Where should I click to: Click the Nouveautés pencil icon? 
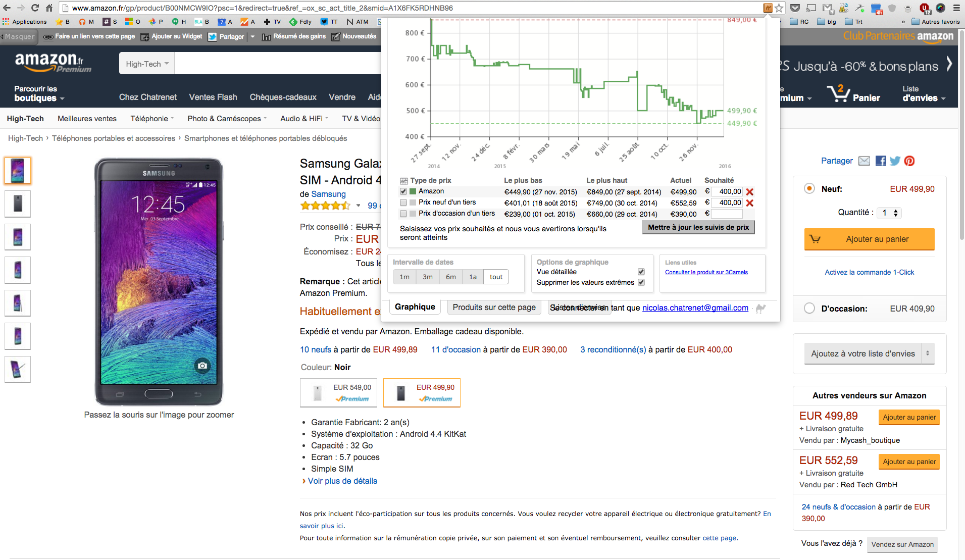tap(335, 36)
